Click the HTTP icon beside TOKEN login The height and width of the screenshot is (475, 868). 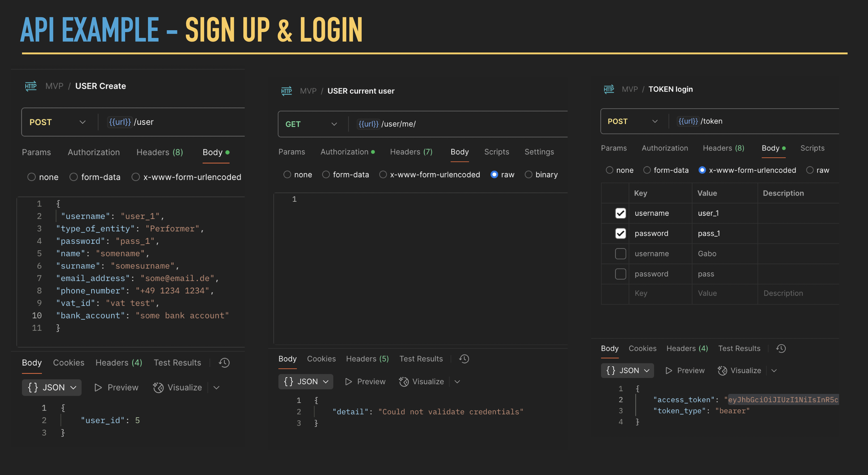click(x=609, y=89)
